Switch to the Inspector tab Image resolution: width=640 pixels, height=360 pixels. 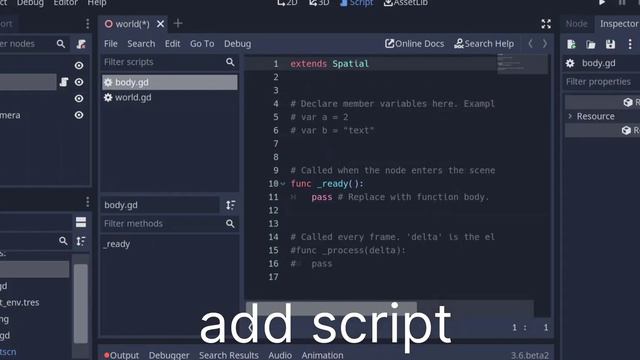[x=618, y=24]
